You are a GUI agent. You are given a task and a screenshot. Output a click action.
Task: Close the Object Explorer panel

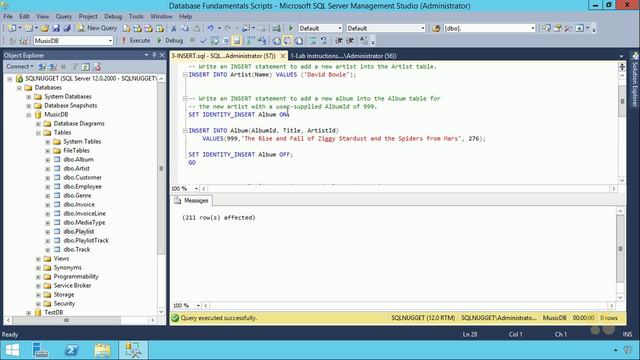tap(162, 55)
